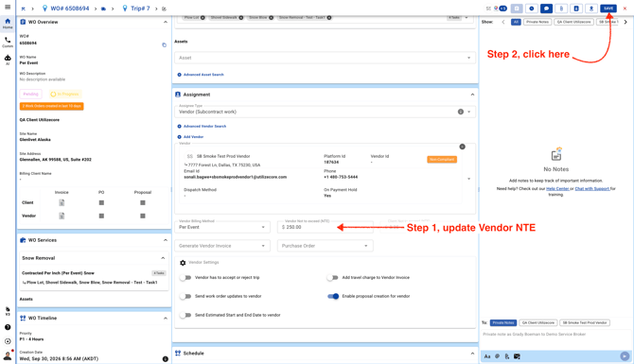Click the info icon beside Creation Date
The image size is (634, 364).
click(x=166, y=358)
